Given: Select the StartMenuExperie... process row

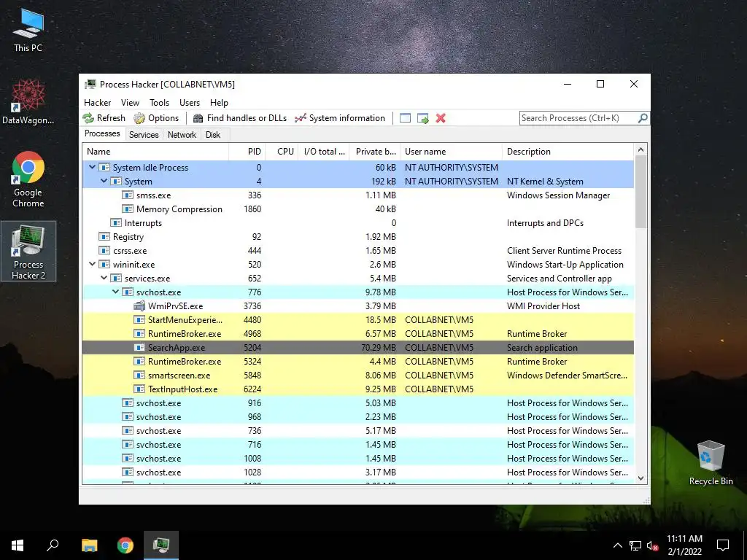Looking at the screenshot, I should pyautogui.click(x=357, y=319).
